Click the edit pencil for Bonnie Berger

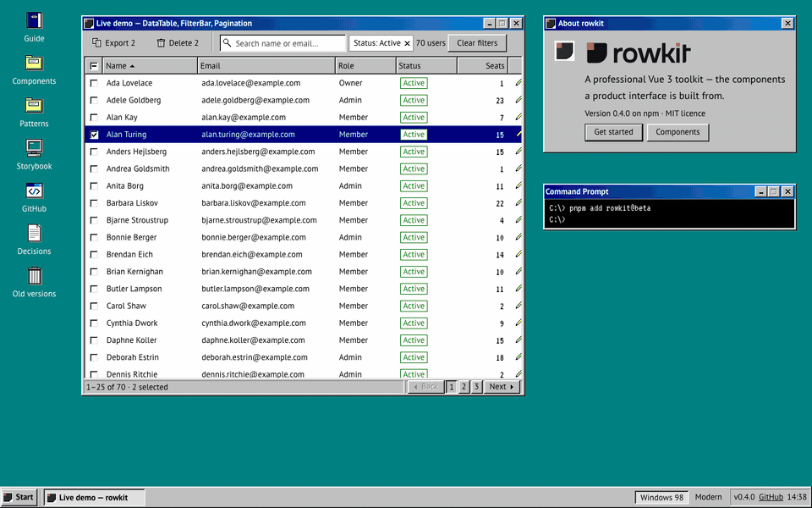(x=518, y=236)
